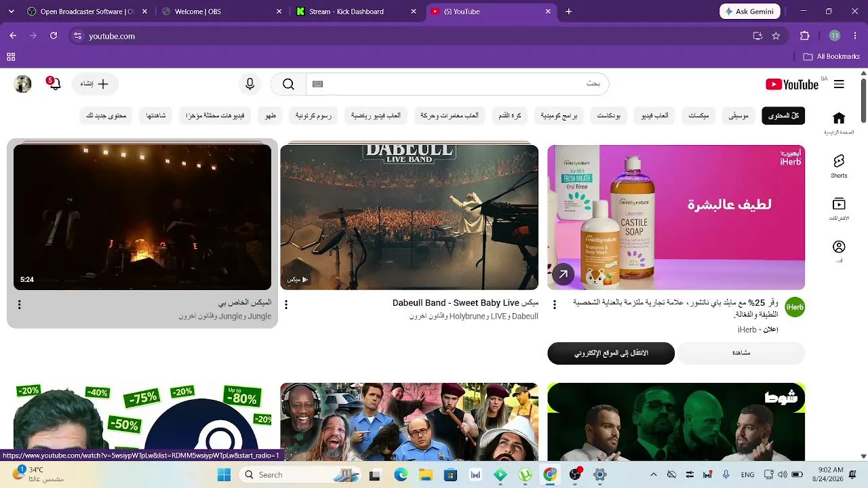The image size is (868, 488).
Task: Open a new browser tab
Action: tap(568, 12)
